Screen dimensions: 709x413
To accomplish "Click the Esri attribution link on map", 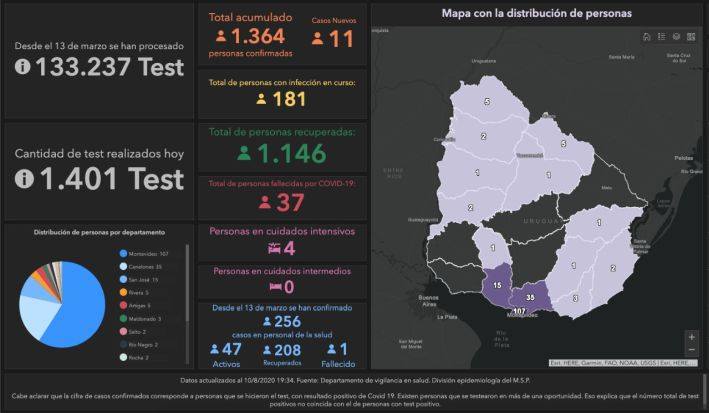I will (x=623, y=363).
